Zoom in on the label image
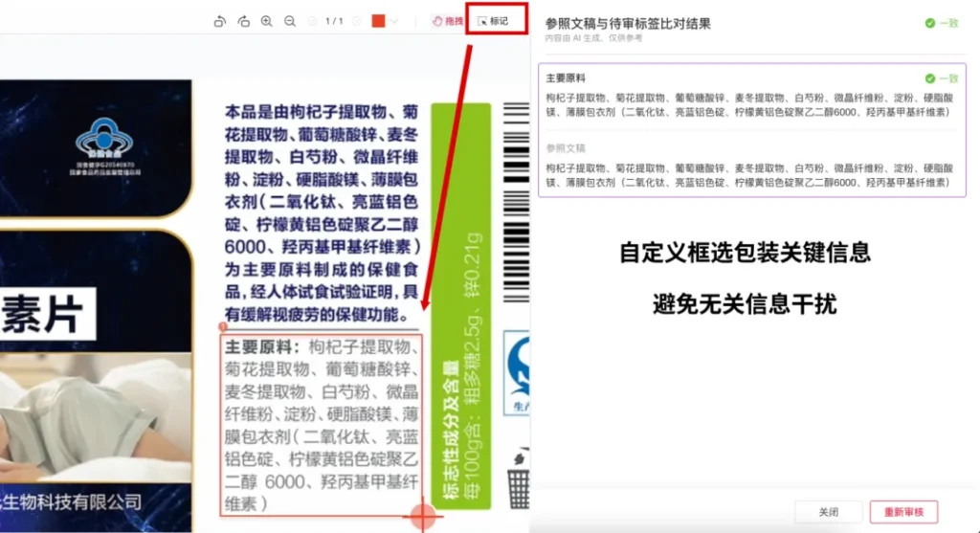This screenshot has height=533, width=980. (267, 21)
